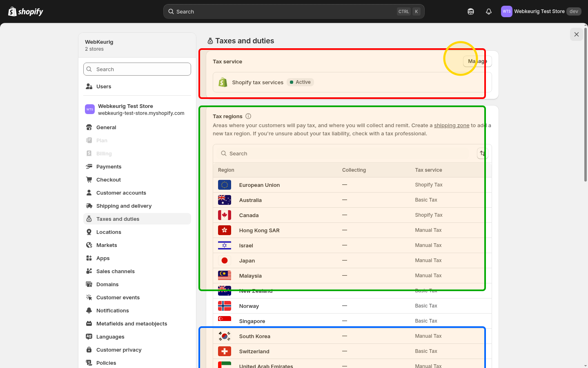Click the Domains icon
588x368 pixels.
[89, 284]
